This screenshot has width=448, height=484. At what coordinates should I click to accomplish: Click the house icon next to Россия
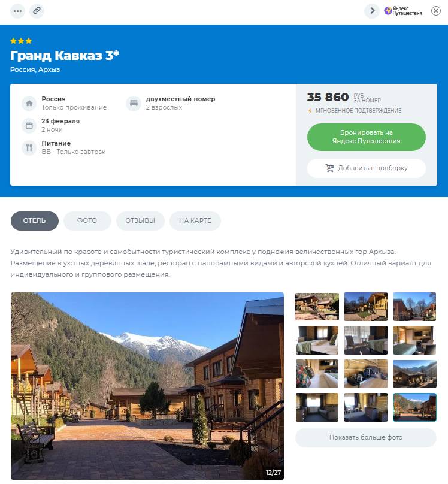(29, 104)
